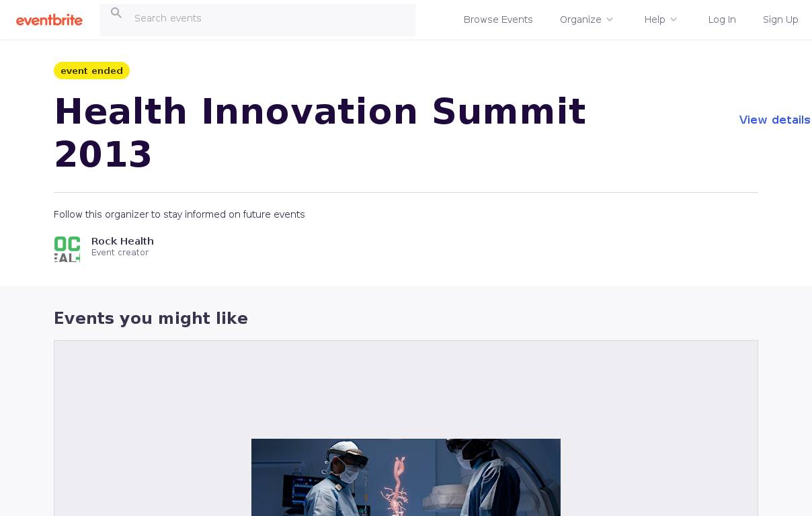The height and width of the screenshot is (516, 812).
Task: Click the Log In link
Action: pyautogui.click(x=722, y=19)
